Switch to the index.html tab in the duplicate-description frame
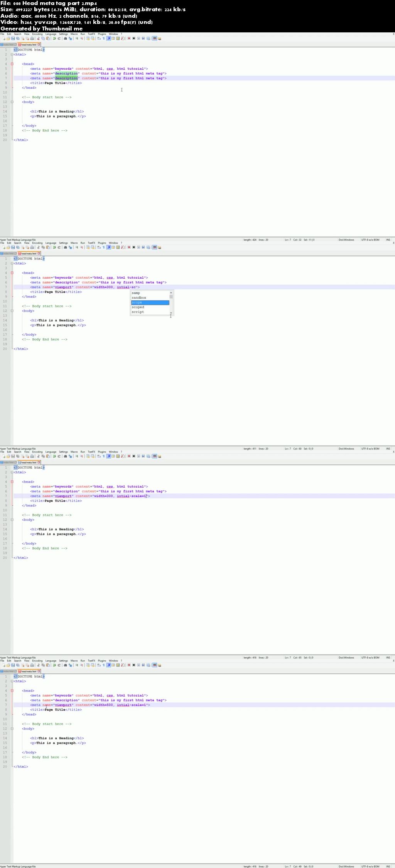 pyautogui.click(x=8, y=45)
